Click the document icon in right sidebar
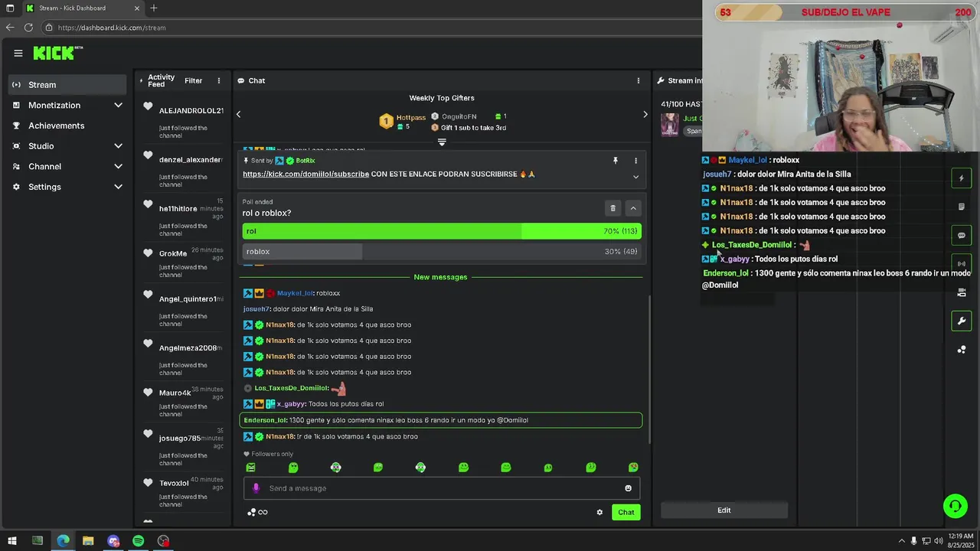This screenshot has width=980, height=551. [962, 207]
